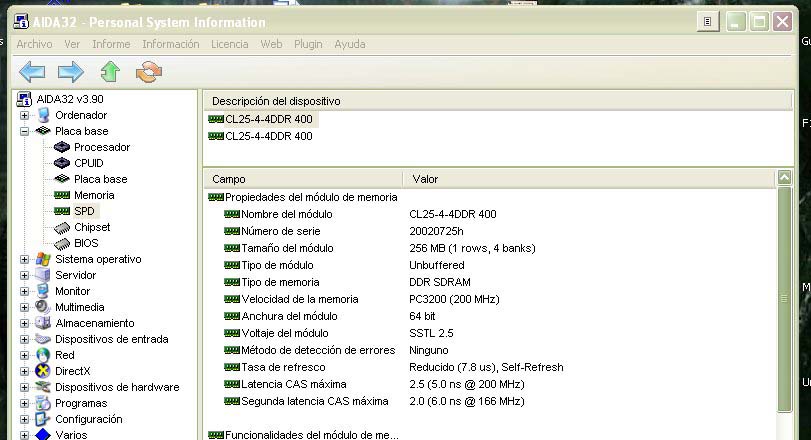
Task: Open the Chipset page
Action: 92,227
